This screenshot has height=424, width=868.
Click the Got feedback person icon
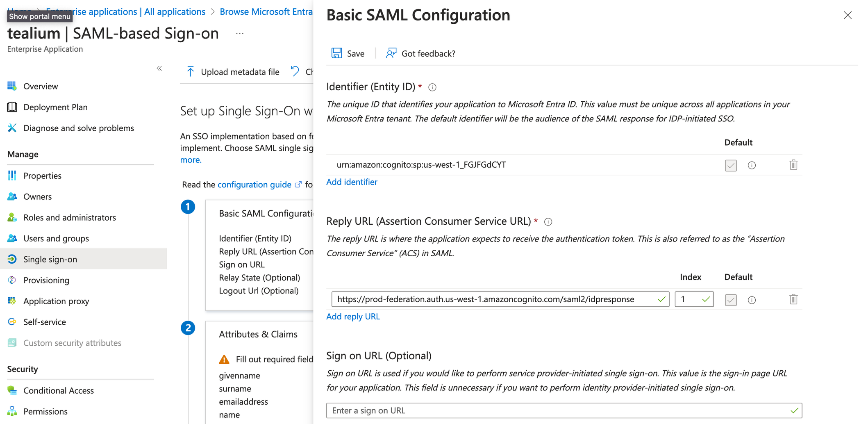(391, 53)
